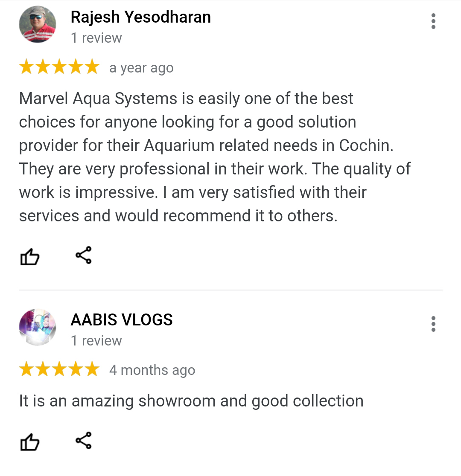The height and width of the screenshot is (476, 461).
Task: Open three-dot menu for Rajesh Yesodharan's review
Action: click(x=433, y=21)
